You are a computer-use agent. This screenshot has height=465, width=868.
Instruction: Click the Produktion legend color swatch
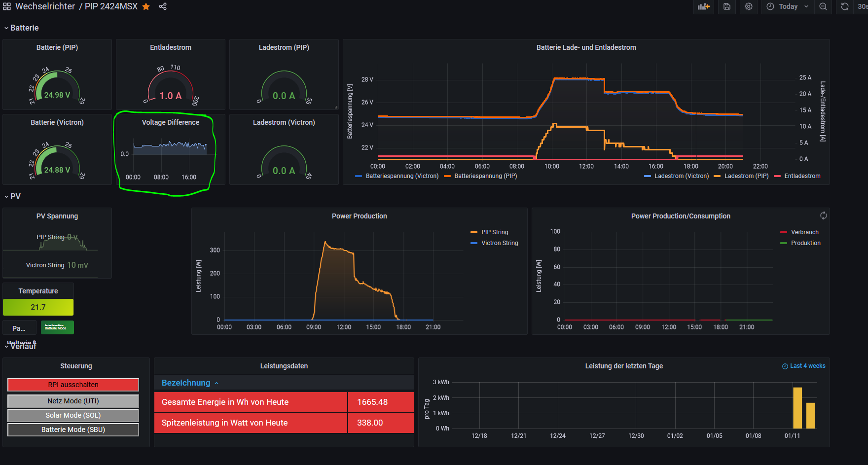point(784,243)
